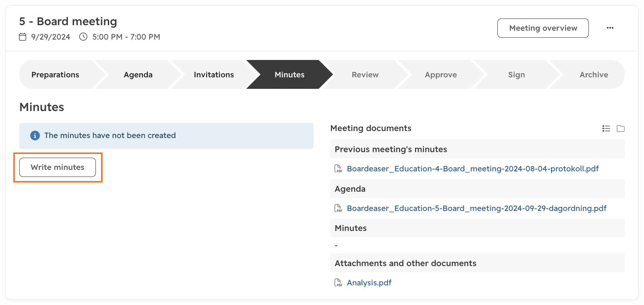
Task: Go to the Approve step
Action: point(441,74)
